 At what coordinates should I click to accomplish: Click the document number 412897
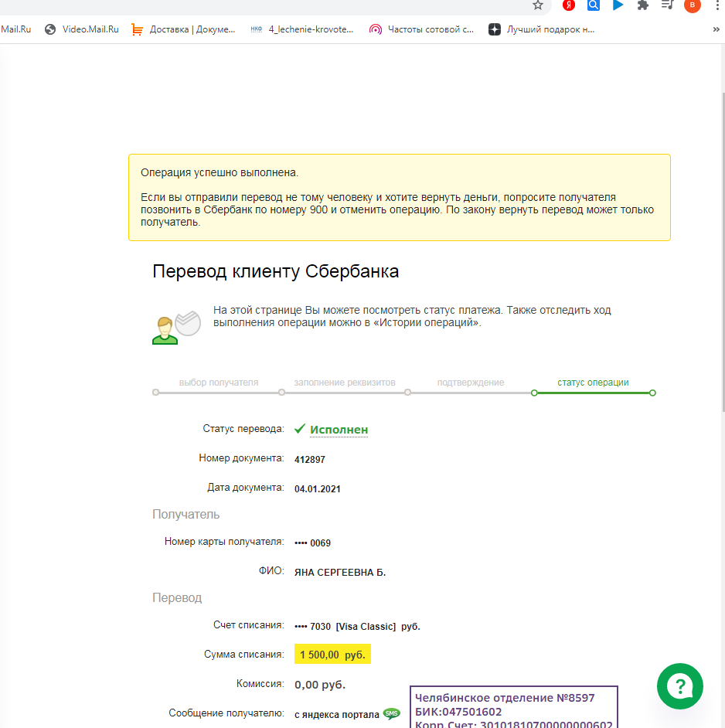point(310,460)
